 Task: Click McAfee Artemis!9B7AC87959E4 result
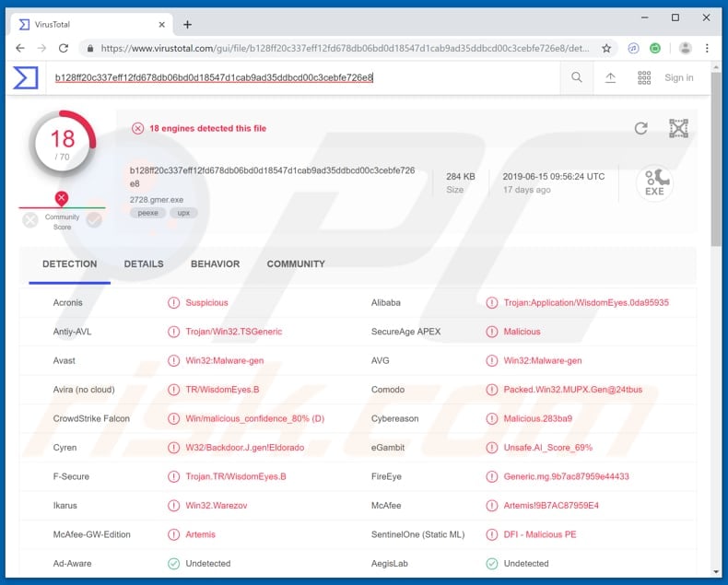(551, 506)
